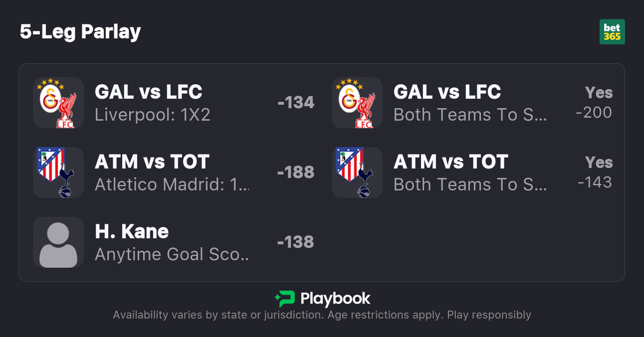Click the 5-Leg Parlay heading
This screenshot has width=644, height=337.
tap(80, 32)
